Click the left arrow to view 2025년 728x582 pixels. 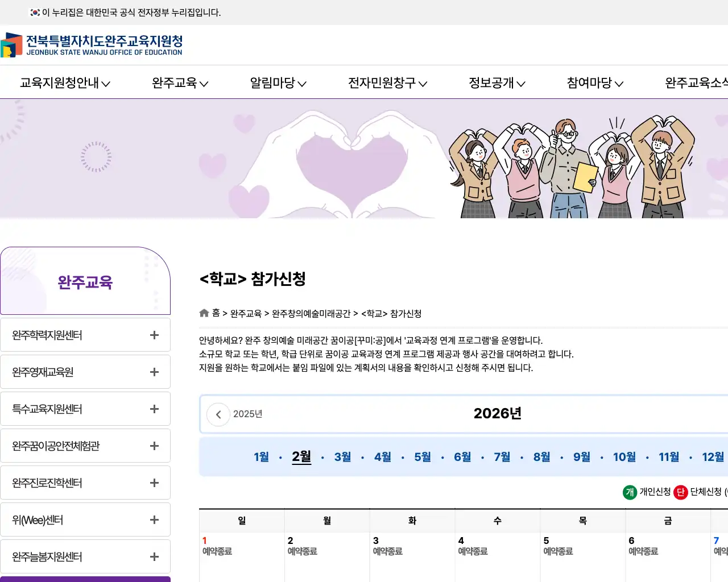tap(218, 414)
